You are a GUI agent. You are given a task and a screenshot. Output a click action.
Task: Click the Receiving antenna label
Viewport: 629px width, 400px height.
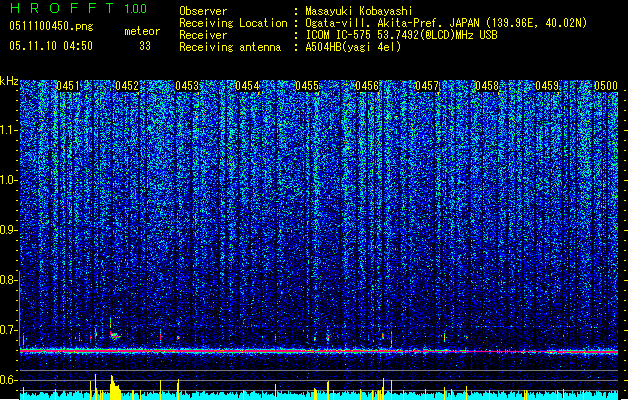(230, 47)
